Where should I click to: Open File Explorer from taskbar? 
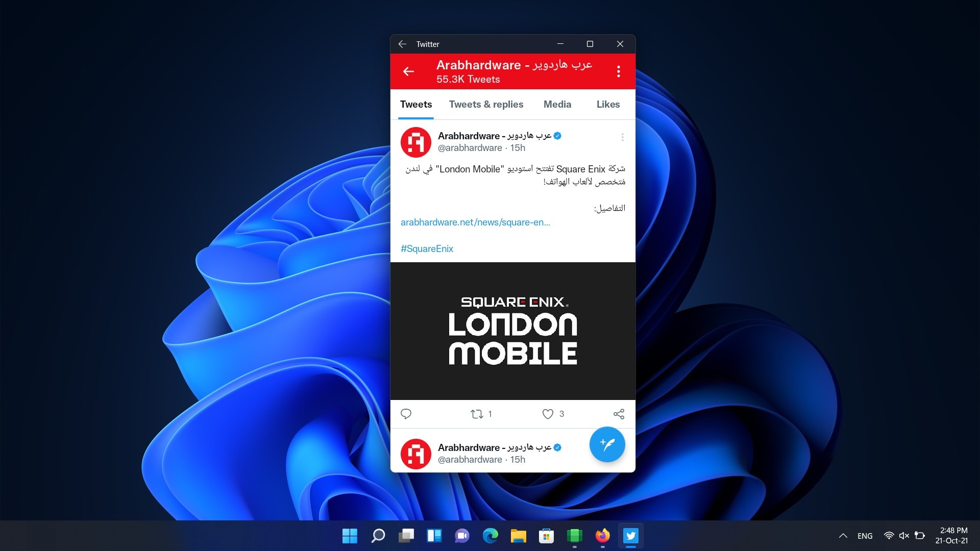(518, 536)
